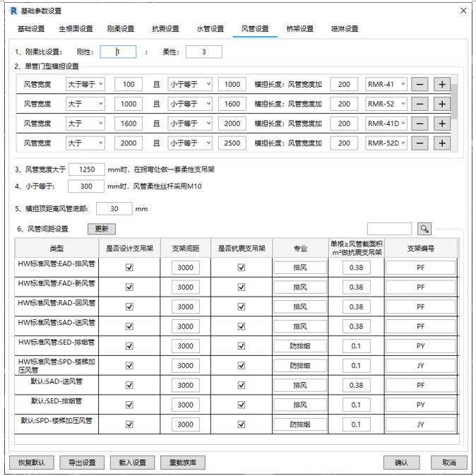Uncheck 是否抗震支吊架 for HW标准风管:SED-排烟管
The height and width of the screenshot is (476, 476).
(x=242, y=346)
